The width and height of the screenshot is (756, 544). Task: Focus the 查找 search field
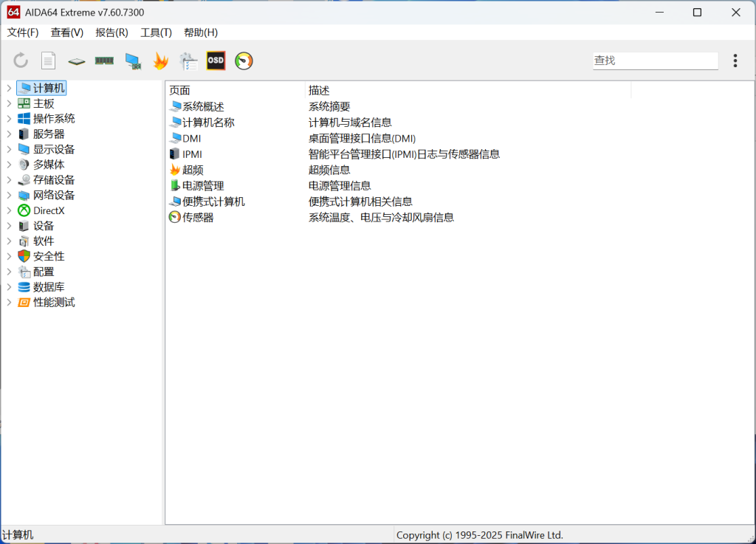pyautogui.click(x=656, y=61)
